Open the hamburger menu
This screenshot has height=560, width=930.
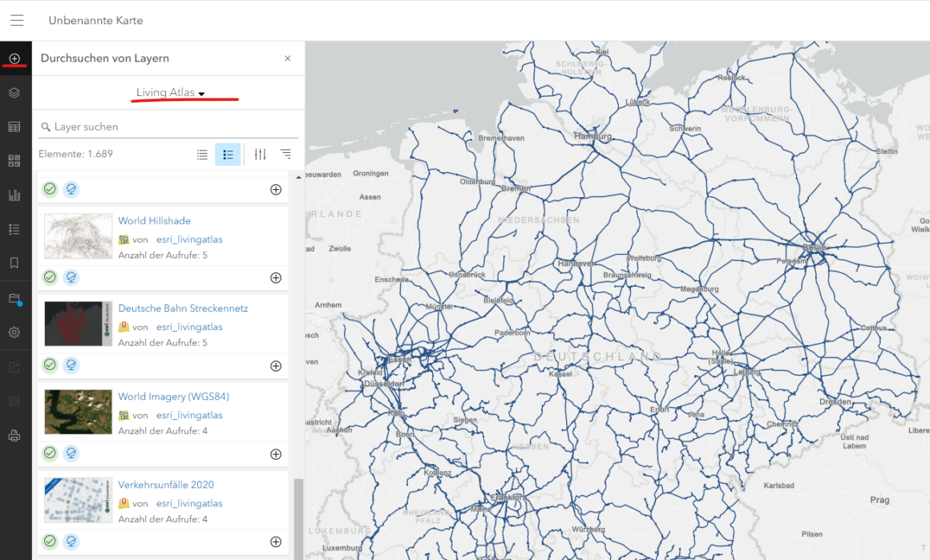click(x=17, y=20)
